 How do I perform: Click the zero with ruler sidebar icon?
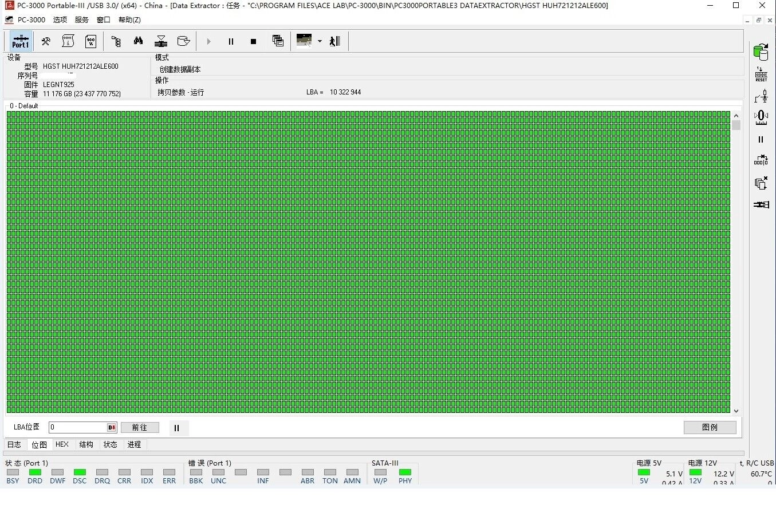[761, 118]
